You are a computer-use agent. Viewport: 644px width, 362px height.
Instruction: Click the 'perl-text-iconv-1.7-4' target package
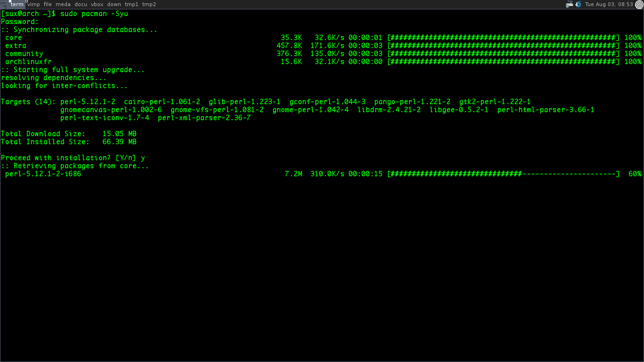(x=105, y=118)
